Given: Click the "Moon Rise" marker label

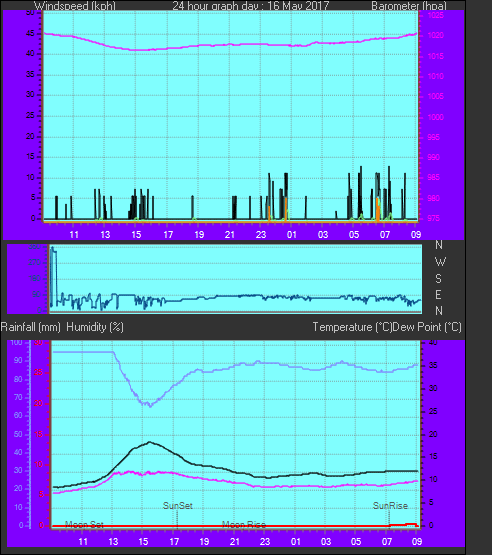Looking at the screenshot, I should point(244,524).
